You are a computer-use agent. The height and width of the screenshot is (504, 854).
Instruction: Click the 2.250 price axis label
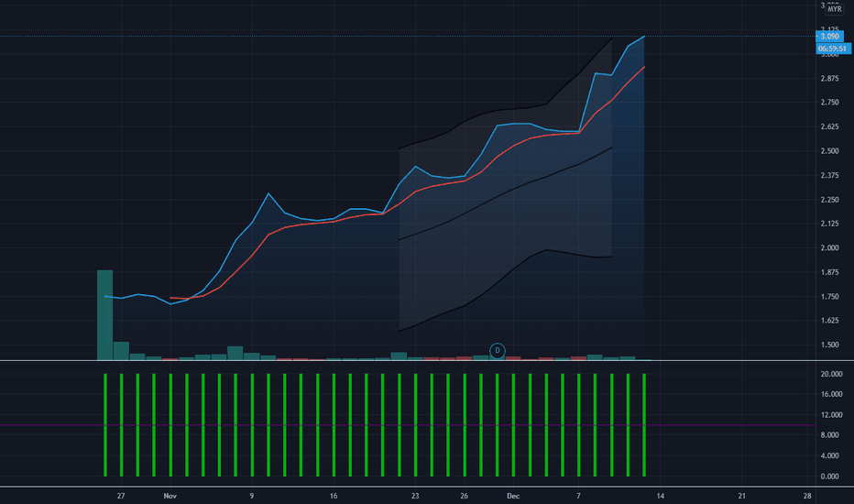(829, 200)
